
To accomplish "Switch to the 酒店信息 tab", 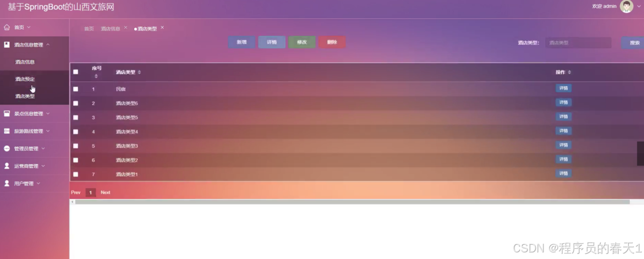I will 110,29.
